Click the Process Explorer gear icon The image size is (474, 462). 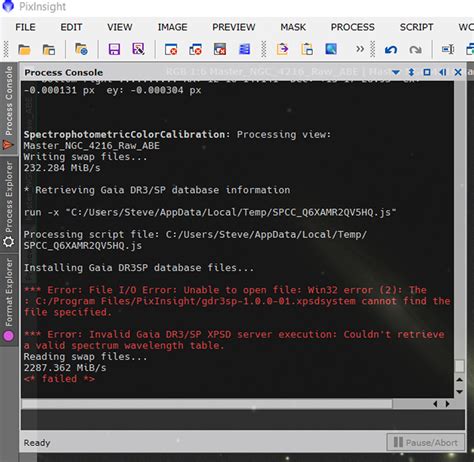click(x=9, y=242)
